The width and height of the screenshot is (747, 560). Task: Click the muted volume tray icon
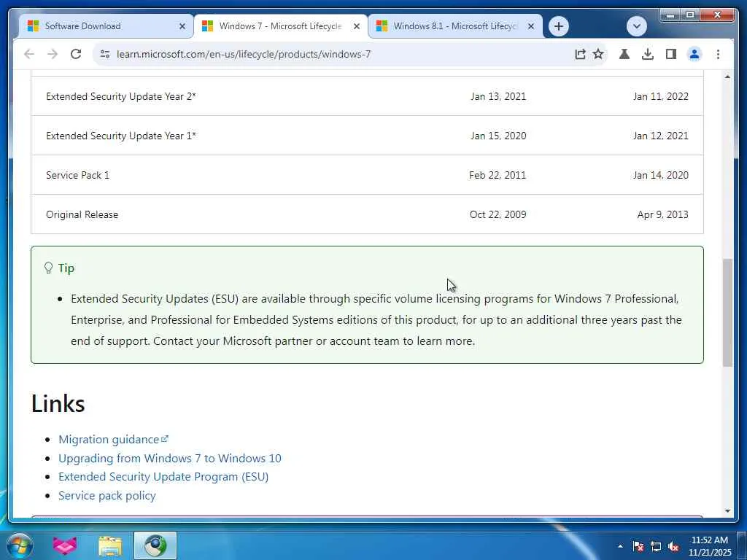(x=673, y=546)
